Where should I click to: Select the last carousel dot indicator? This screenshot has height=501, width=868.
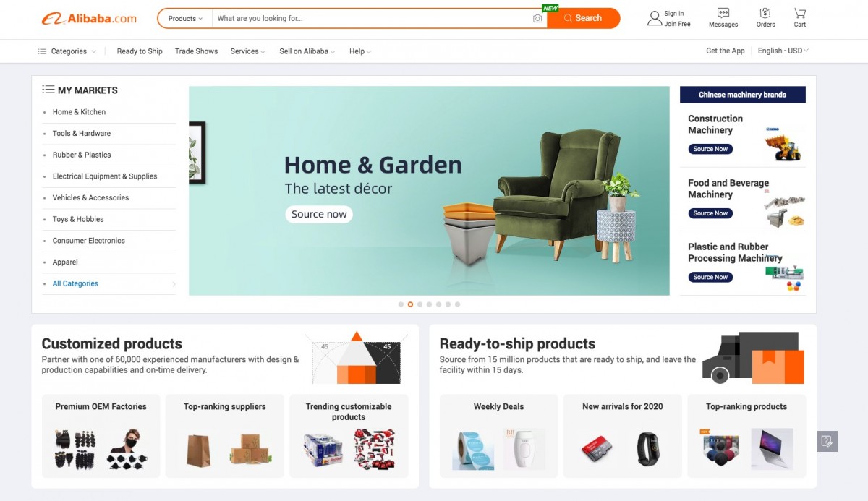click(x=457, y=304)
